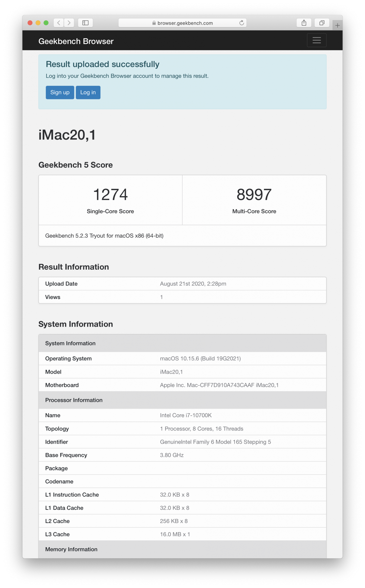The height and width of the screenshot is (588, 365).
Task: Click the macOS 10.15.6 operating system value
Action: point(200,359)
